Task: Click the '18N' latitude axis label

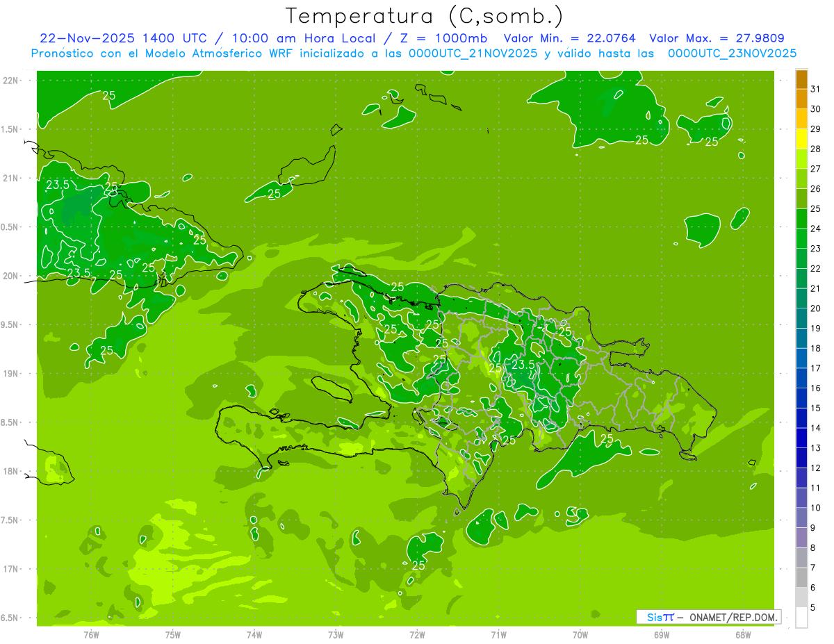Action: coord(11,471)
